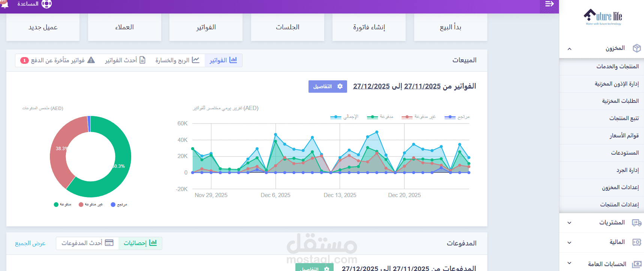Open الطلبات المخزنية in sidebar

tap(602, 101)
